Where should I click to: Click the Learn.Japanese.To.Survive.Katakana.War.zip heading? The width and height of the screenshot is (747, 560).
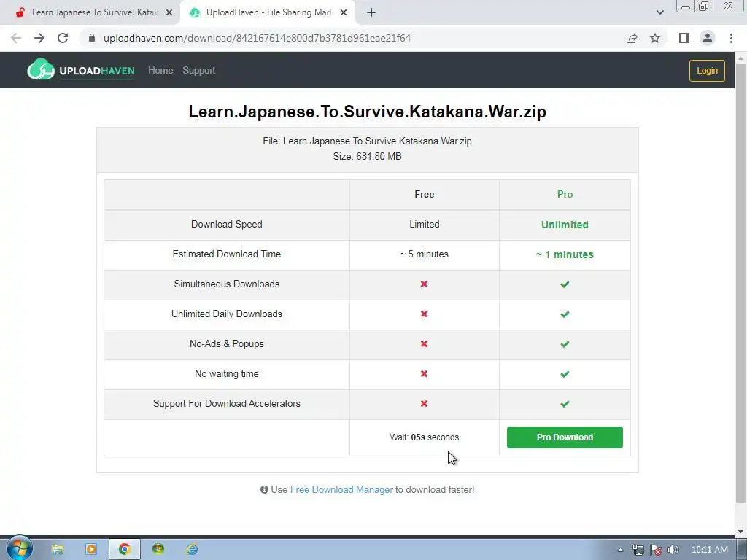tap(368, 112)
